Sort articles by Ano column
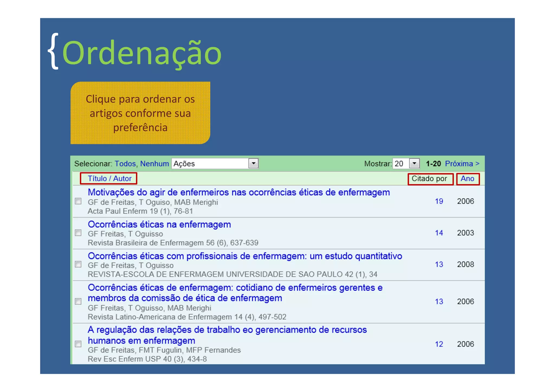 click(x=467, y=179)
